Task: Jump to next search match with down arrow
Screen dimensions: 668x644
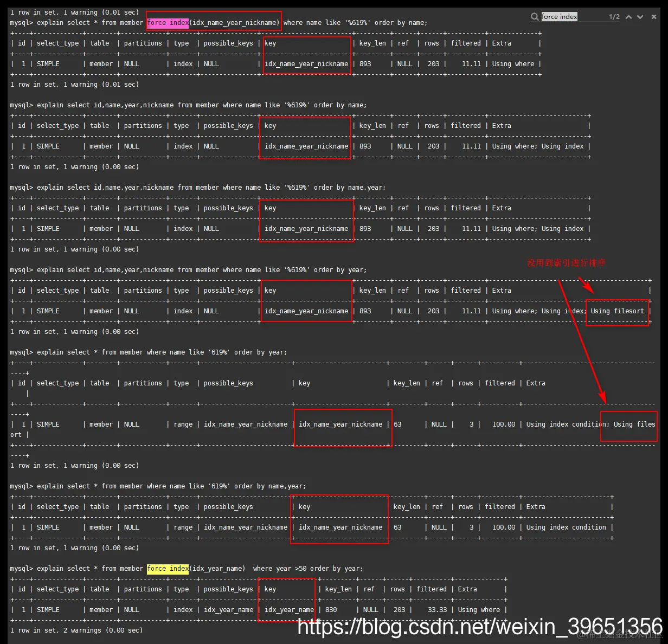Action: pyautogui.click(x=640, y=17)
